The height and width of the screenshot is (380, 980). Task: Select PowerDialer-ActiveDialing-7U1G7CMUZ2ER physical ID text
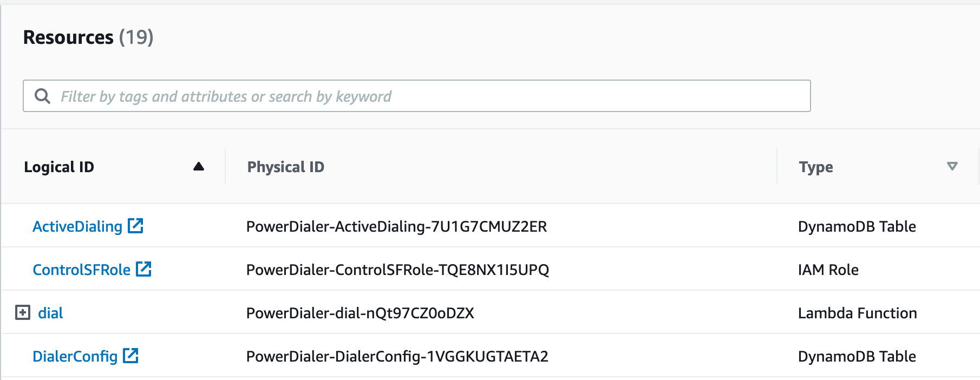pyautogui.click(x=396, y=226)
